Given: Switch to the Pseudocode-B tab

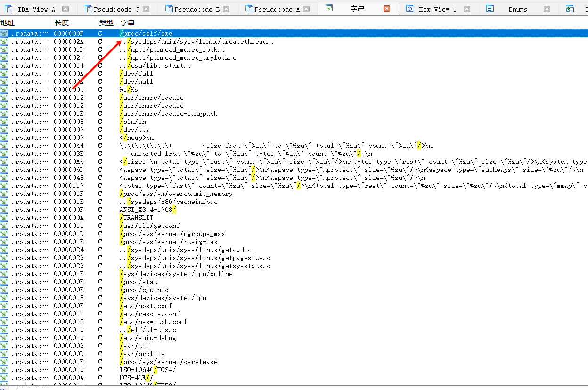Looking at the screenshot, I should tap(196, 9).
